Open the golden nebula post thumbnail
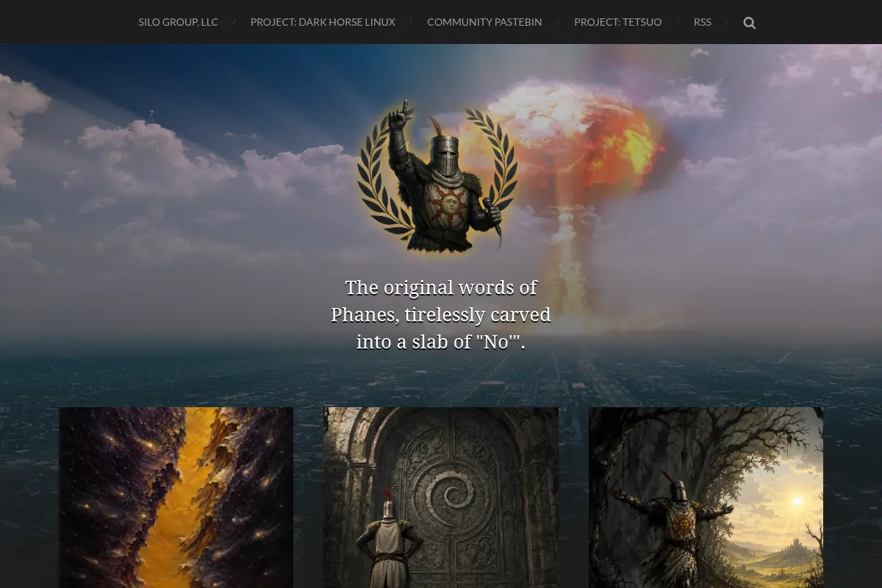This screenshot has height=588, width=882. [x=176, y=498]
